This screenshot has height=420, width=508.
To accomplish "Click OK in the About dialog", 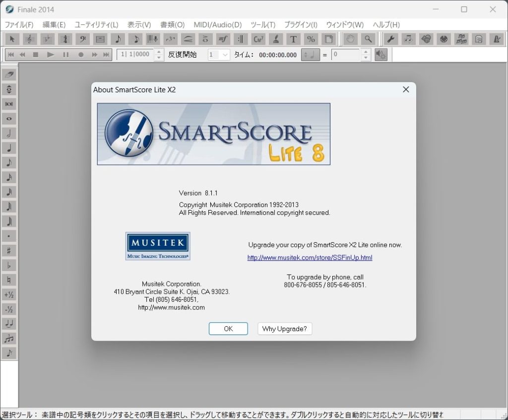I will tap(228, 329).
